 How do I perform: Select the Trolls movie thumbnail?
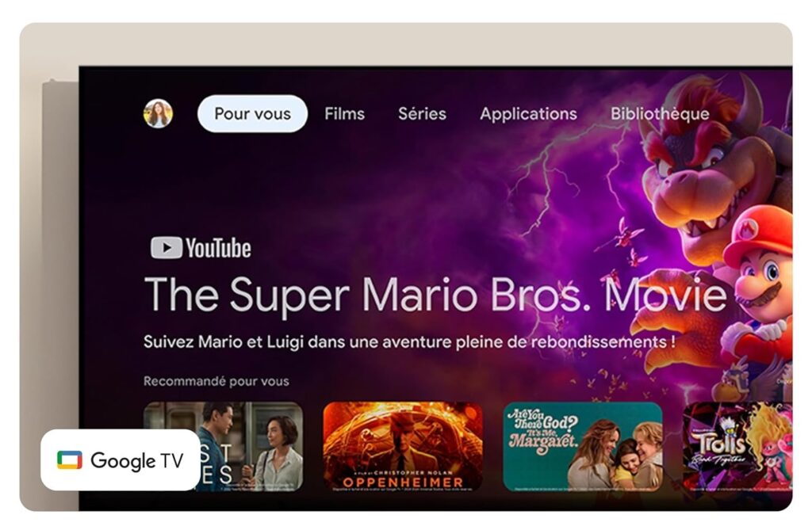[x=737, y=447]
